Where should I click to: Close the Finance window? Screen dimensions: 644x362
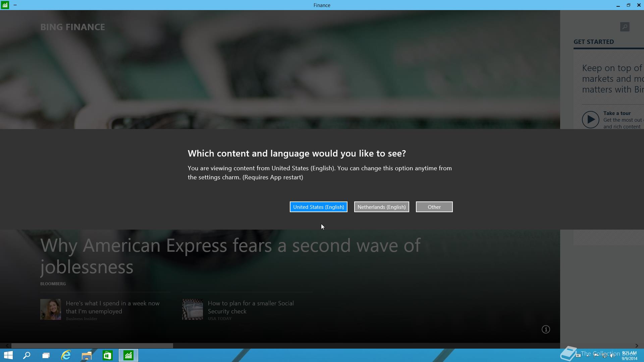click(x=639, y=5)
